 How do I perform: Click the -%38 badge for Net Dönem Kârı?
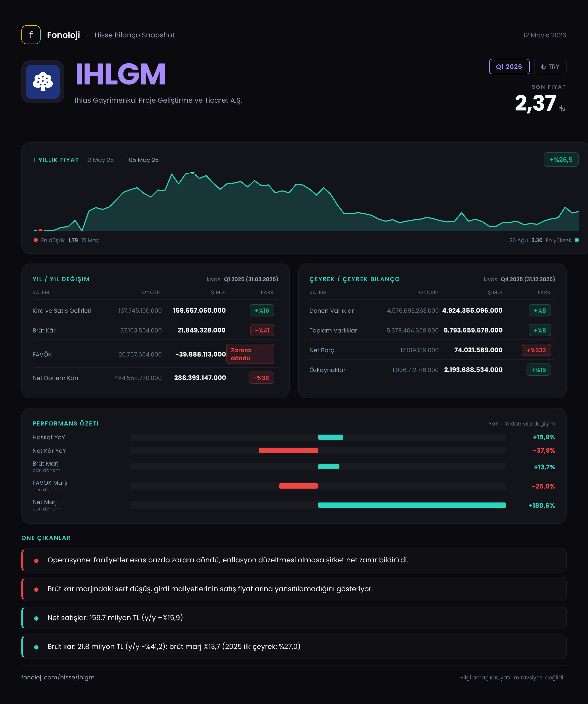261,378
